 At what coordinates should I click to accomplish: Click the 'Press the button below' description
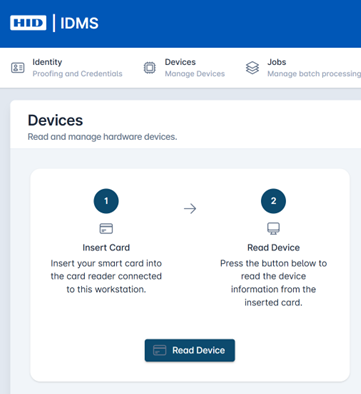coord(273,283)
